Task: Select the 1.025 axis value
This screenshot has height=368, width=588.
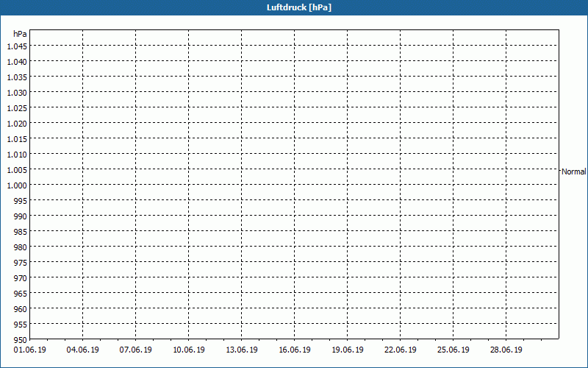Action: (17, 108)
